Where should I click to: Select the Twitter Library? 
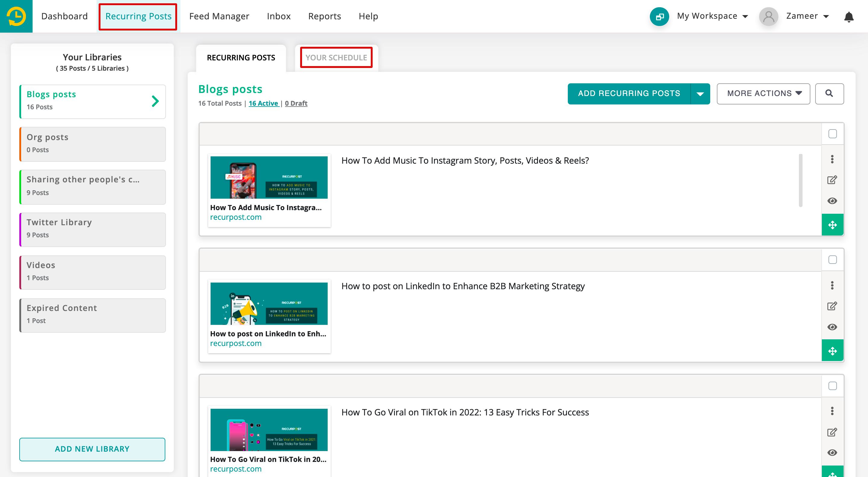pyautogui.click(x=93, y=229)
